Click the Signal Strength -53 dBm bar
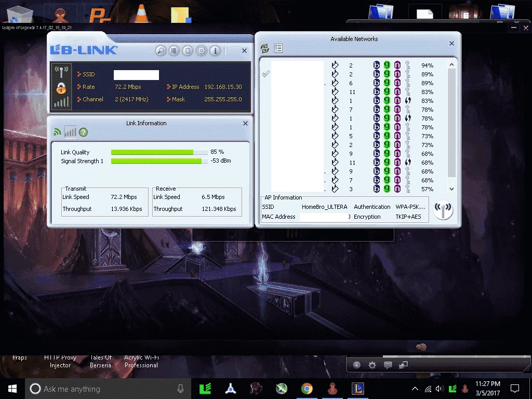The height and width of the screenshot is (399, 532). click(x=159, y=161)
